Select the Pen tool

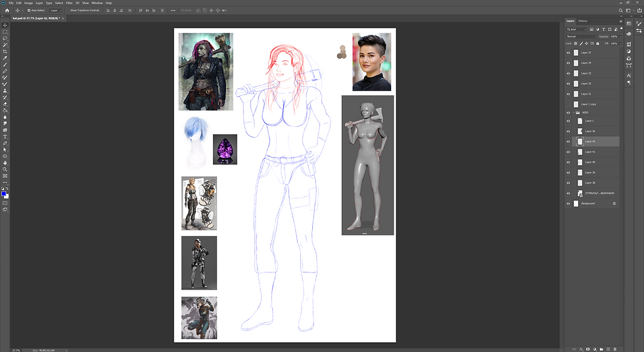pos(5,143)
